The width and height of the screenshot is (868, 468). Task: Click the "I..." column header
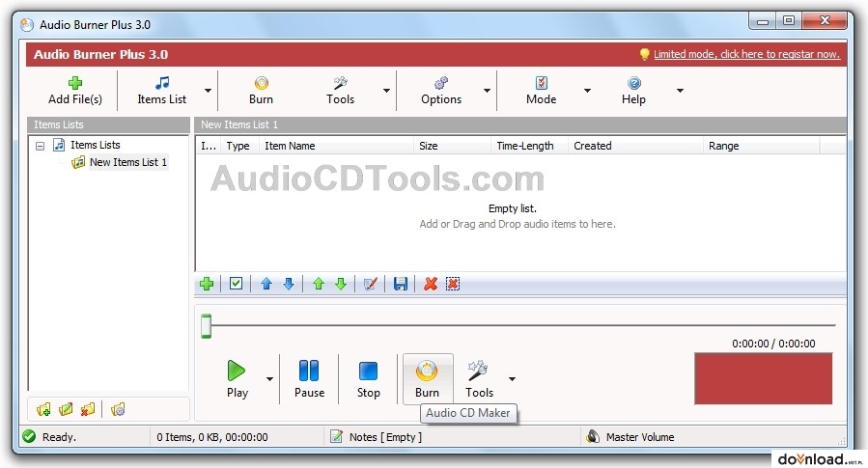(209, 146)
